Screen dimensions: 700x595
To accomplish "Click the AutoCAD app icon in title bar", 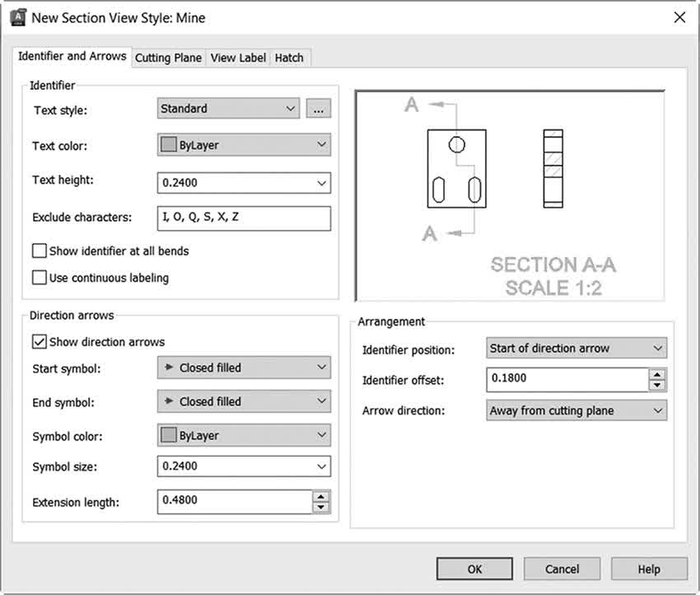I will pyautogui.click(x=18, y=17).
